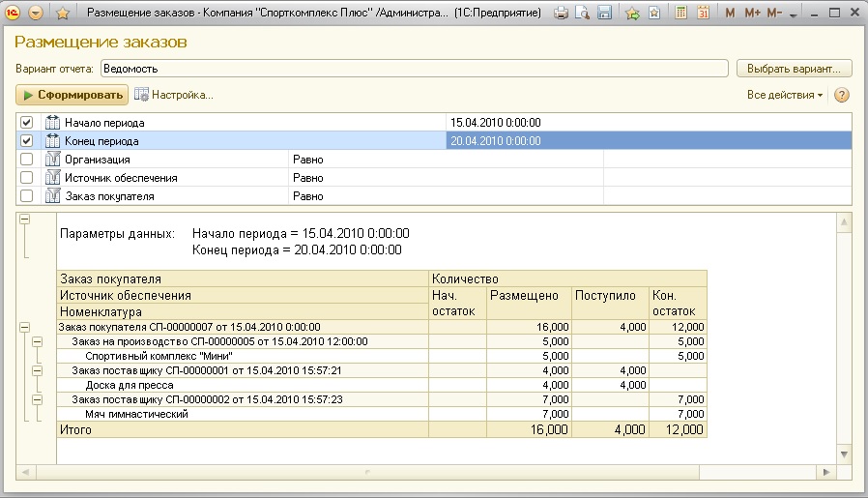Collapse the Заказ покупателя СП-00000007 group

click(24, 328)
